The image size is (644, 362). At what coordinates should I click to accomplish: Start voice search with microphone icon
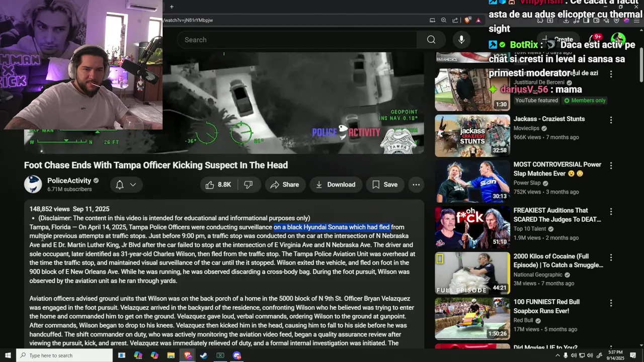coord(461,40)
